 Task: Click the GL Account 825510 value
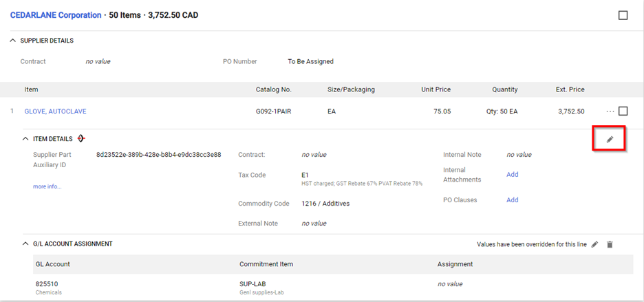(44, 284)
